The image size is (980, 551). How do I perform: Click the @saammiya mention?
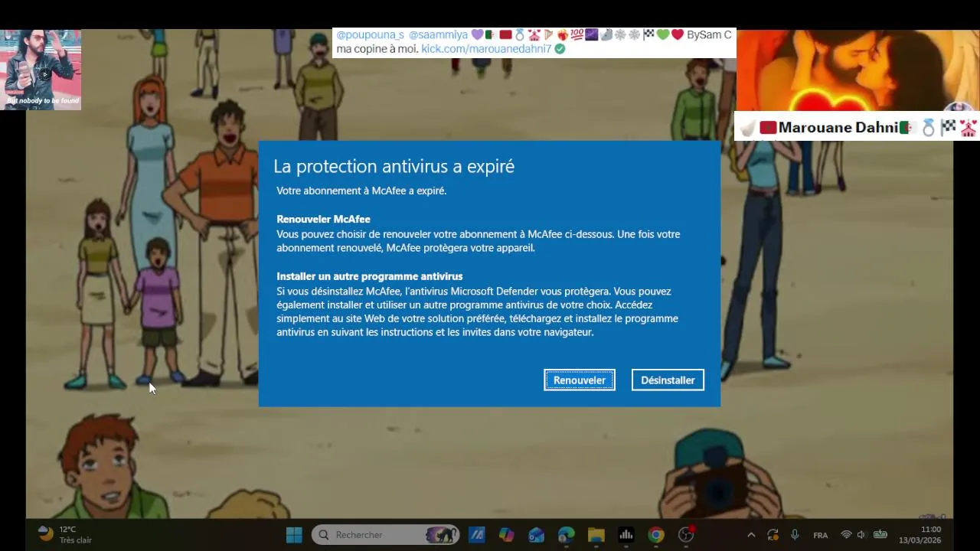[x=438, y=34]
